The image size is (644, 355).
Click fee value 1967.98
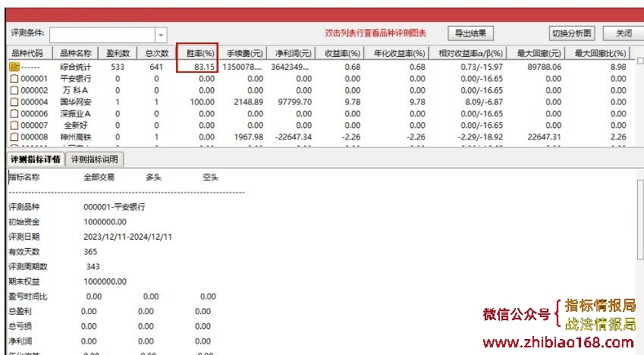pos(249,137)
